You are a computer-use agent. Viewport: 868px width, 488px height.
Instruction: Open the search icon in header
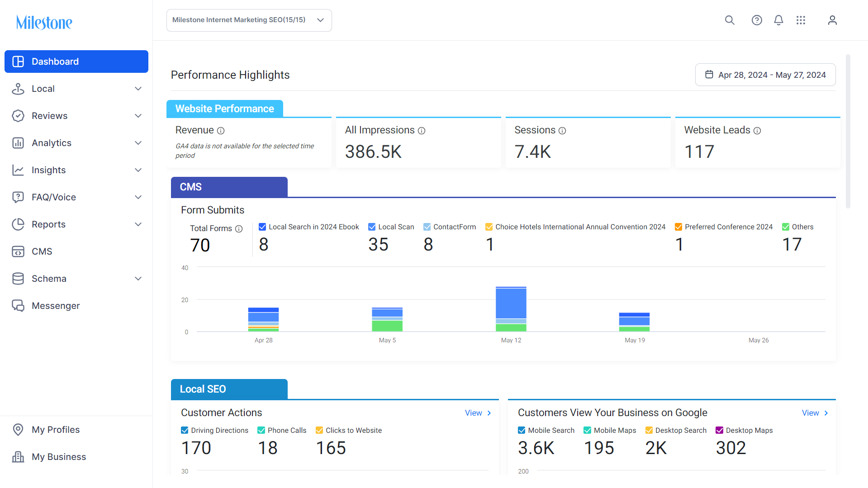[730, 20]
